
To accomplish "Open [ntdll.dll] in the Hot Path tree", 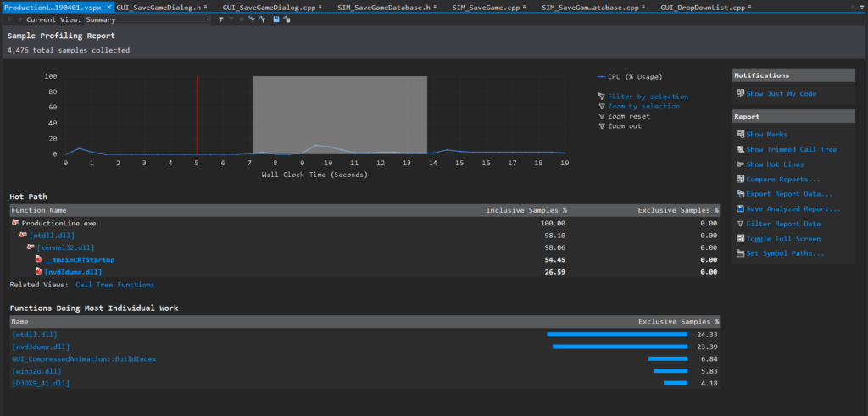I will pos(52,236).
